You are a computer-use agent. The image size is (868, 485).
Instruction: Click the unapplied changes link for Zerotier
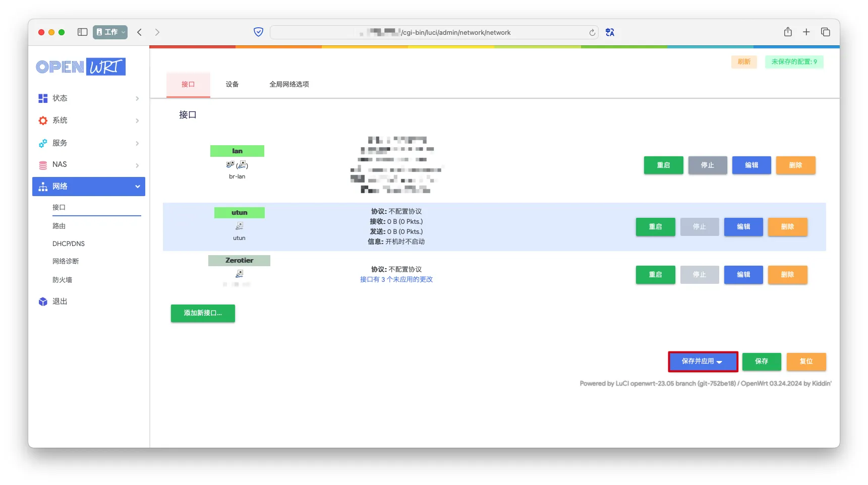[x=396, y=279]
